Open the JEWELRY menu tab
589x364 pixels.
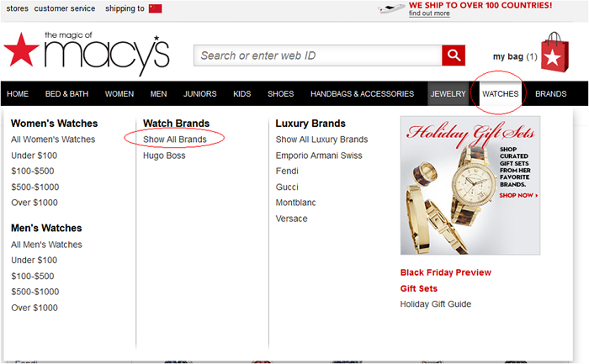[448, 94]
